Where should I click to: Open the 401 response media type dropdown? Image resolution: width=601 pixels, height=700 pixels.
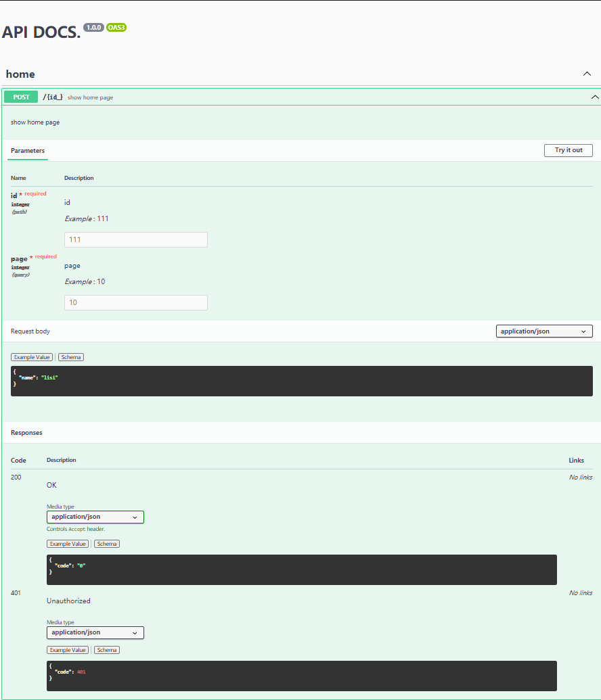pos(95,632)
